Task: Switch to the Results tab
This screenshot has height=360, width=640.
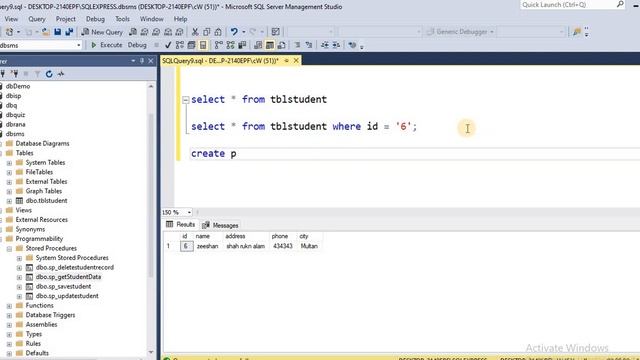Action: (180, 224)
